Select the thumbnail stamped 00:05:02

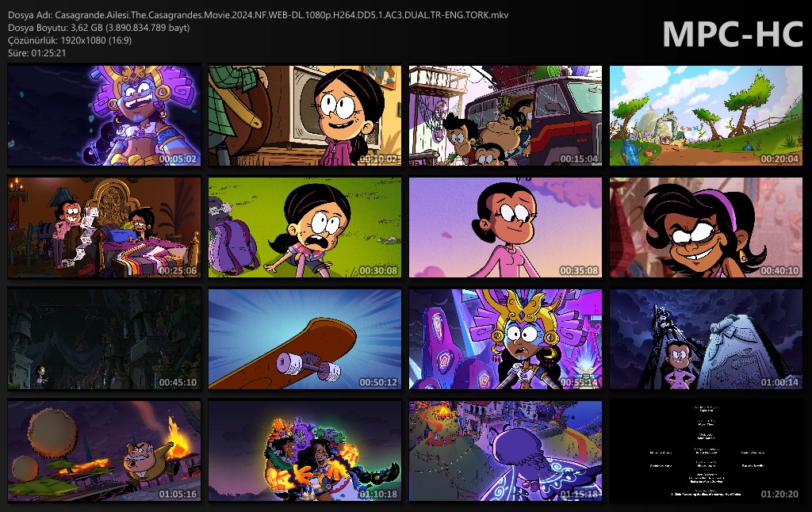(x=104, y=116)
